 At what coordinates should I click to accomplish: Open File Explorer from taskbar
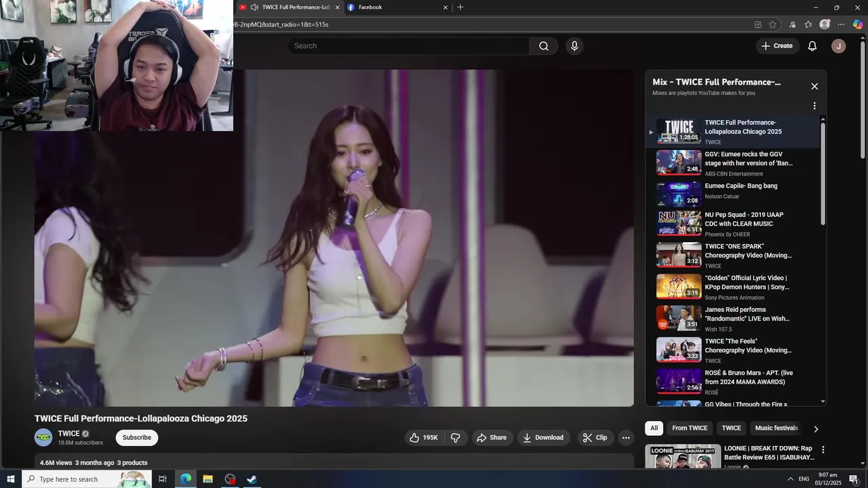[208, 479]
